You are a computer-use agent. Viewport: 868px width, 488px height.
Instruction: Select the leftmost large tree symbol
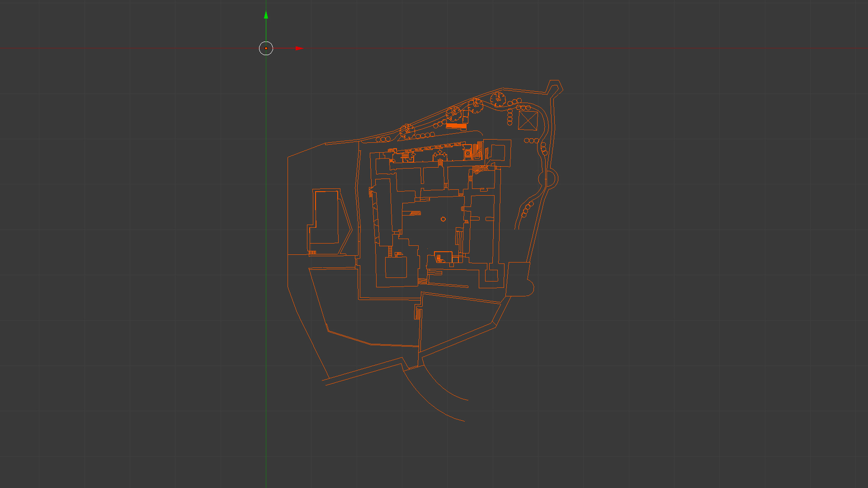[407, 131]
